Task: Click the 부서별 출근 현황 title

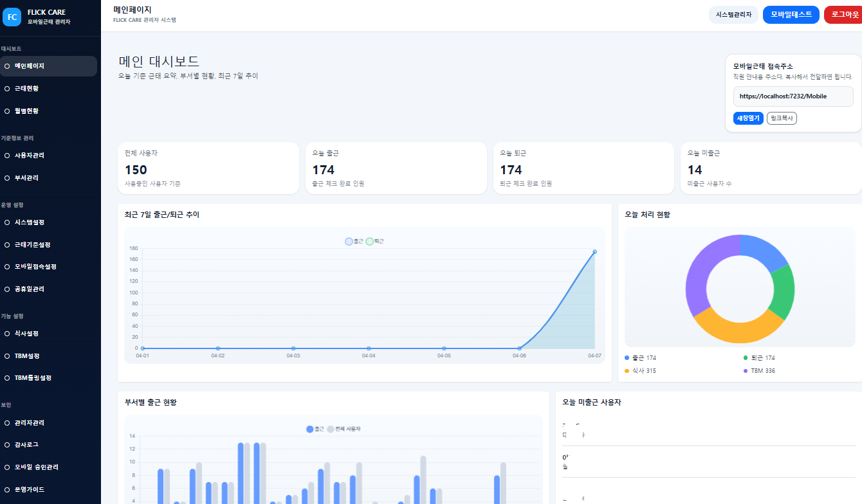Action: tap(151, 402)
